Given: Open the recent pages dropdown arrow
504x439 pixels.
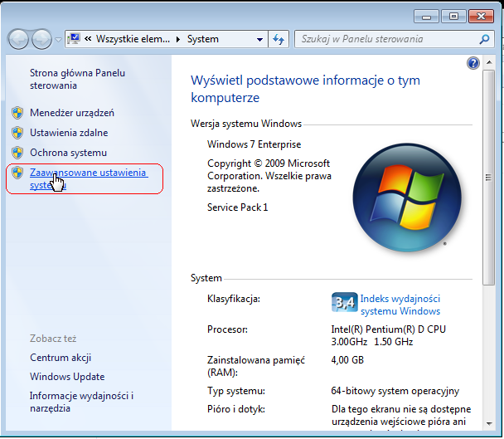Looking at the screenshot, I should pyautogui.click(x=58, y=40).
